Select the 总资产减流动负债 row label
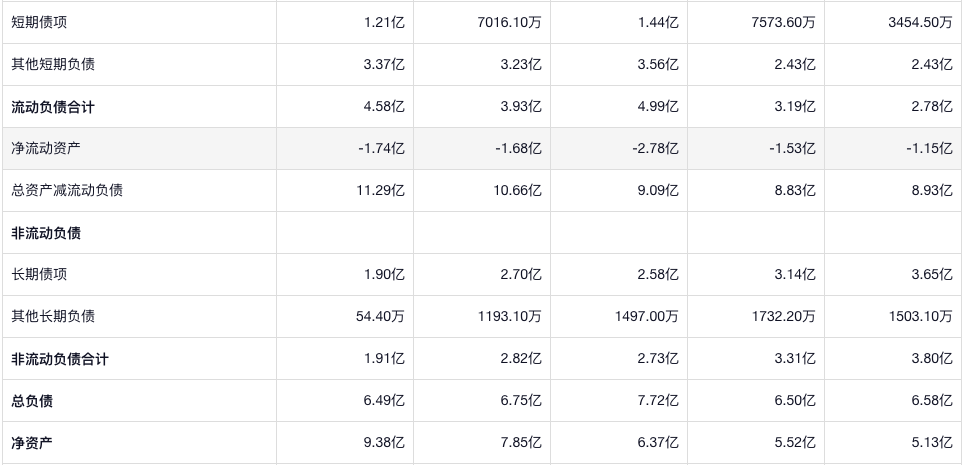The width and height of the screenshot is (965, 465). 67,190
